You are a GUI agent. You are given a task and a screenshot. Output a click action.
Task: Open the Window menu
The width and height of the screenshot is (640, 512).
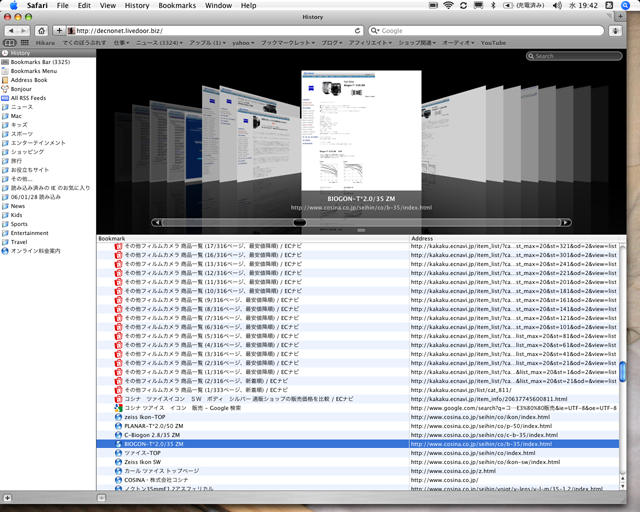pyautogui.click(x=218, y=5)
